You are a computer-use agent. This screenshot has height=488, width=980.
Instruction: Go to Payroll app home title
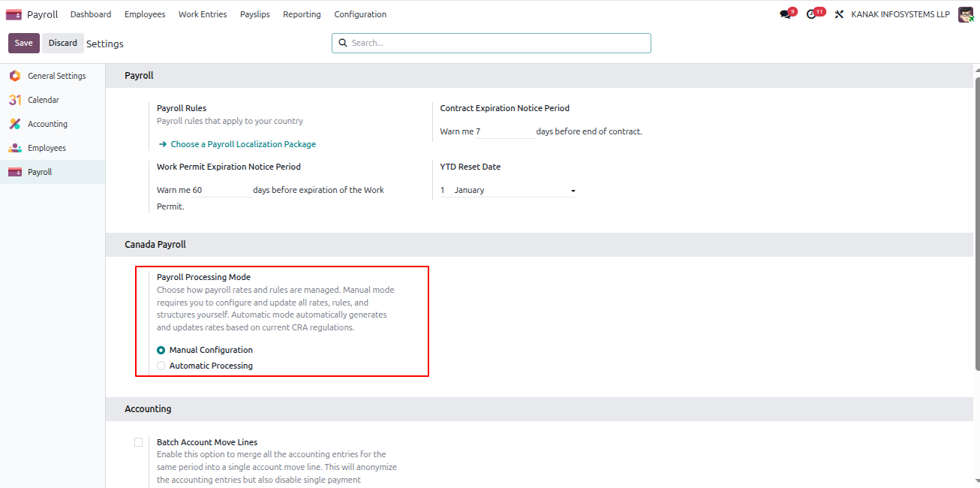(42, 14)
